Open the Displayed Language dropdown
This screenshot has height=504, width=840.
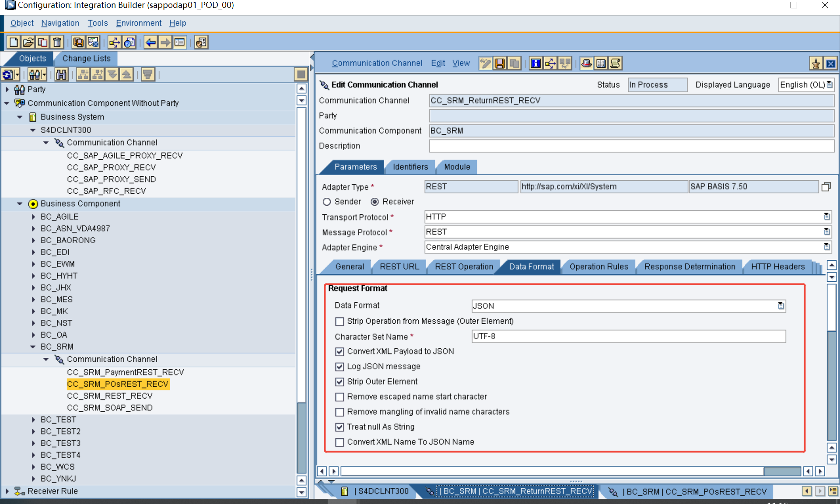coord(830,84)
